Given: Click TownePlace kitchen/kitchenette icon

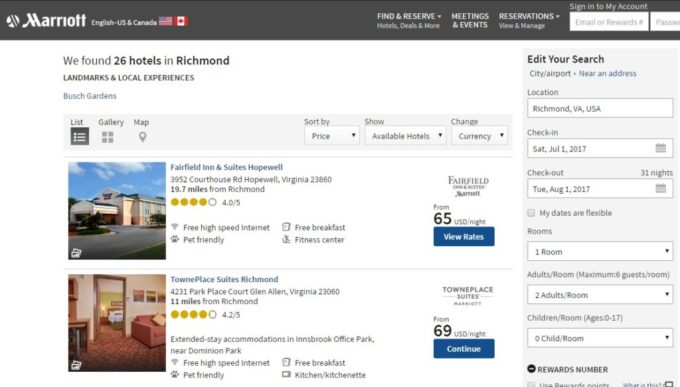Looking at the screenshot, I should point(286,374).
